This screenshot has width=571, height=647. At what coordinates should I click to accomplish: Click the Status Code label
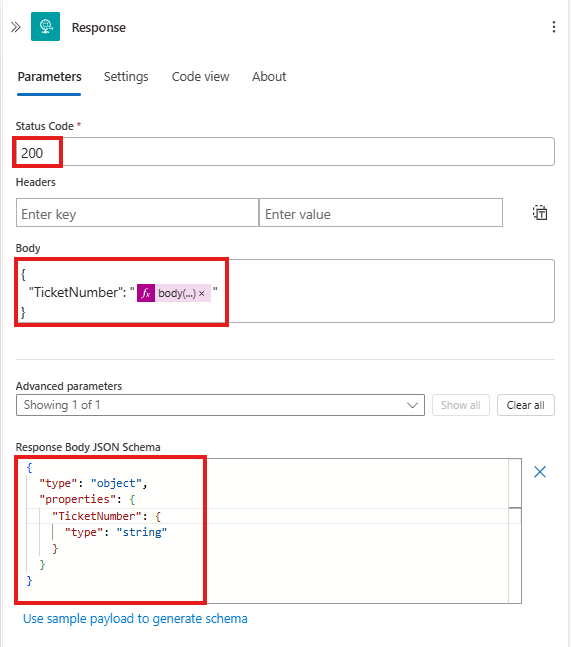coord(45,126)
